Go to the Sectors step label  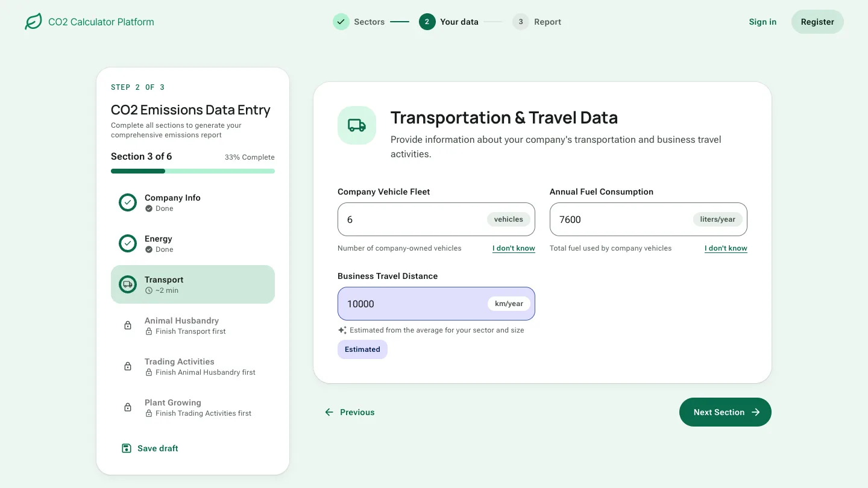[x=370, y=22]
